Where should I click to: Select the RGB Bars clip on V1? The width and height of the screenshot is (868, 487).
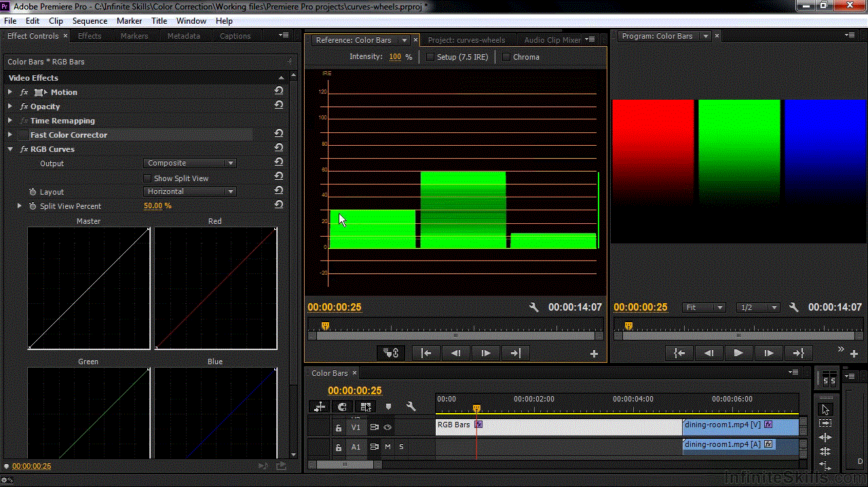tap(559, 427)
